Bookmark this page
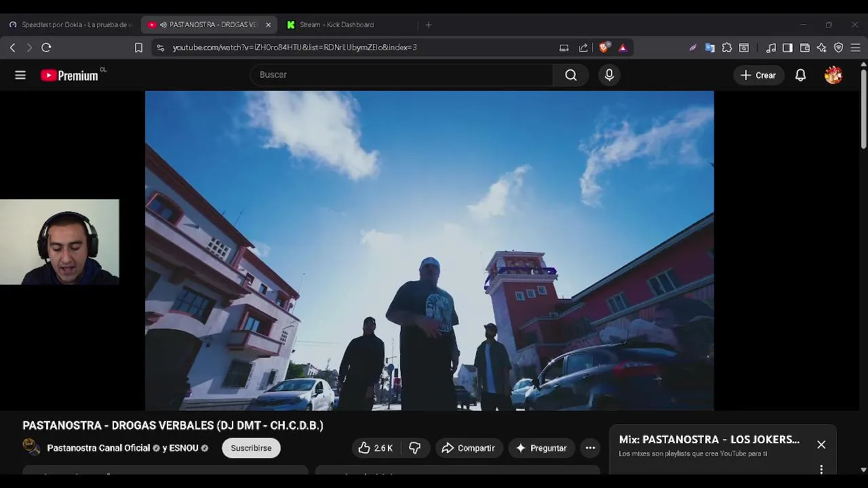The width and height of the screenshot is (868, 488). 138,47
